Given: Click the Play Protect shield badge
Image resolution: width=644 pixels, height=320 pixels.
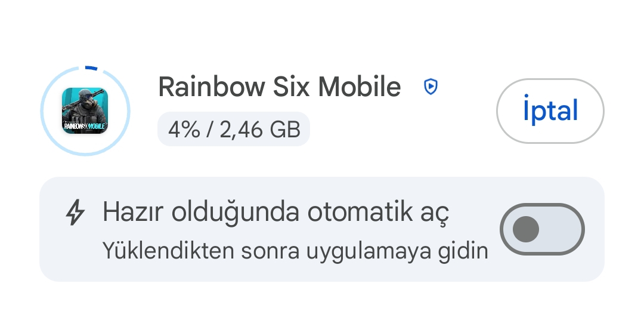Looking at the screenshot, I should pyautogui.click(x=431, y=87).
